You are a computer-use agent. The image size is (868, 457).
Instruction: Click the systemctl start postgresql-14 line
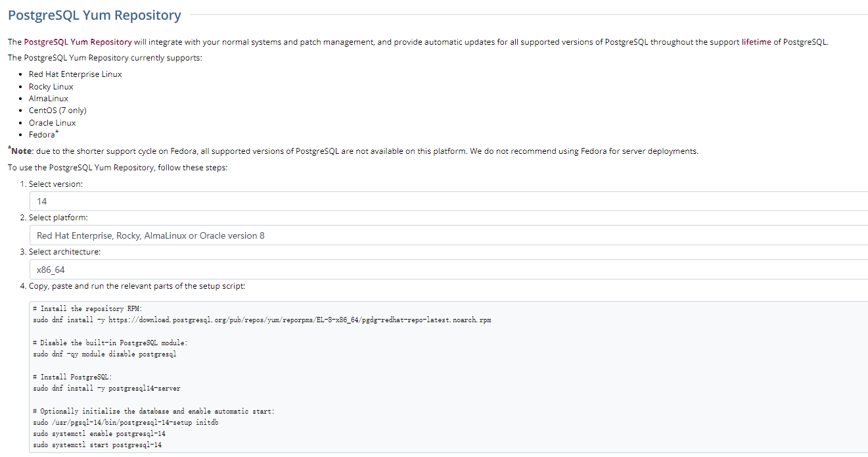point(97,445)
